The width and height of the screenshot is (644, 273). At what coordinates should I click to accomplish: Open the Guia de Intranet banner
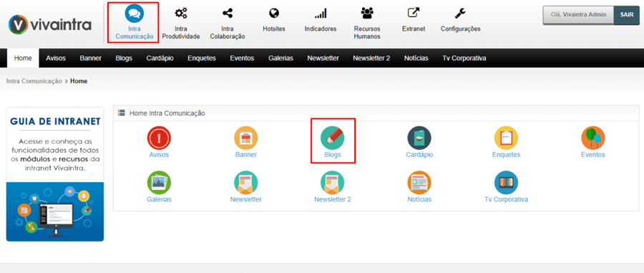click(x=55, y=174)
